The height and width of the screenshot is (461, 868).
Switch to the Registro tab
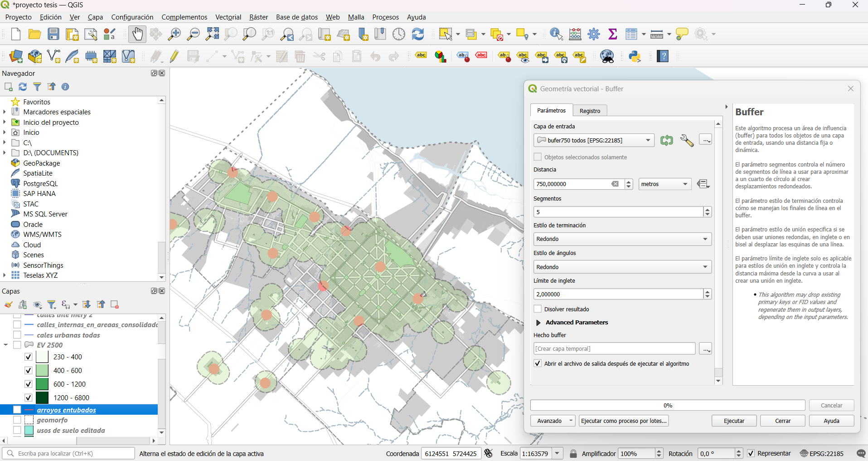(590, 111)
